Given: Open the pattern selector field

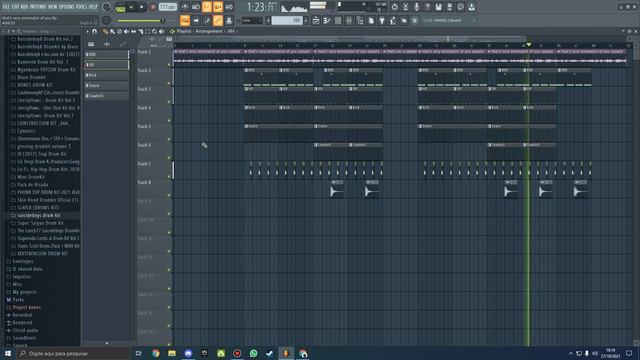Looking at the screenshot, I should (287, 20).
